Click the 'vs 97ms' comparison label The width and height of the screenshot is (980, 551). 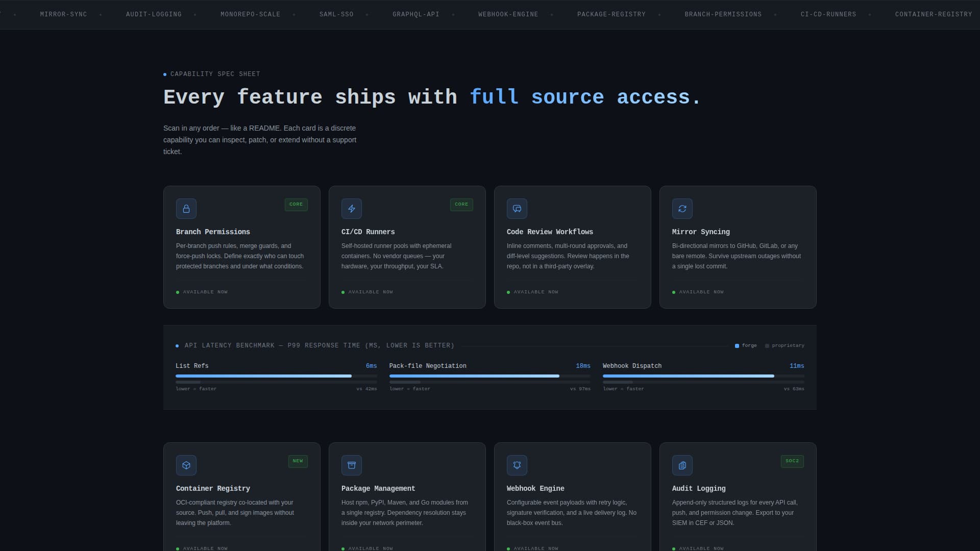(x=580, y=389)
